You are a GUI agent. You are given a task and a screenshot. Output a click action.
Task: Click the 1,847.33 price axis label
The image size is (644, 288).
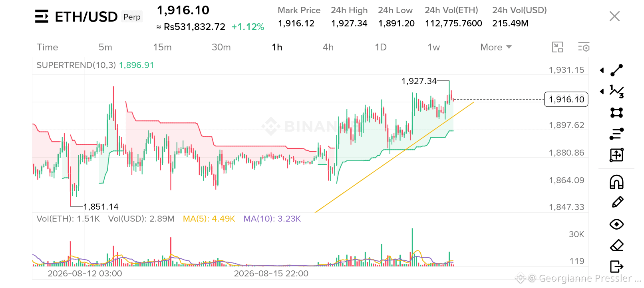pos(566,207)
